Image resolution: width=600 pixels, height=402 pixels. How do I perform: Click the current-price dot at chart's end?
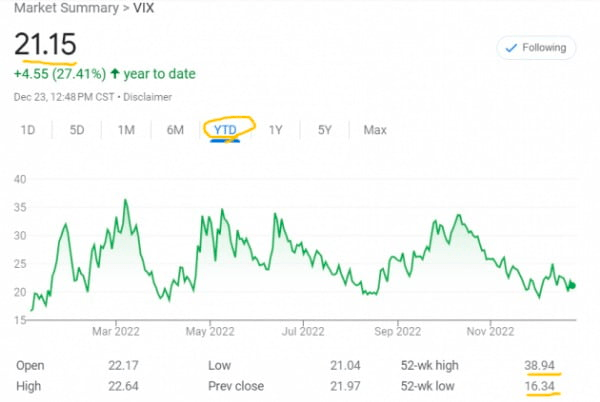572,286
